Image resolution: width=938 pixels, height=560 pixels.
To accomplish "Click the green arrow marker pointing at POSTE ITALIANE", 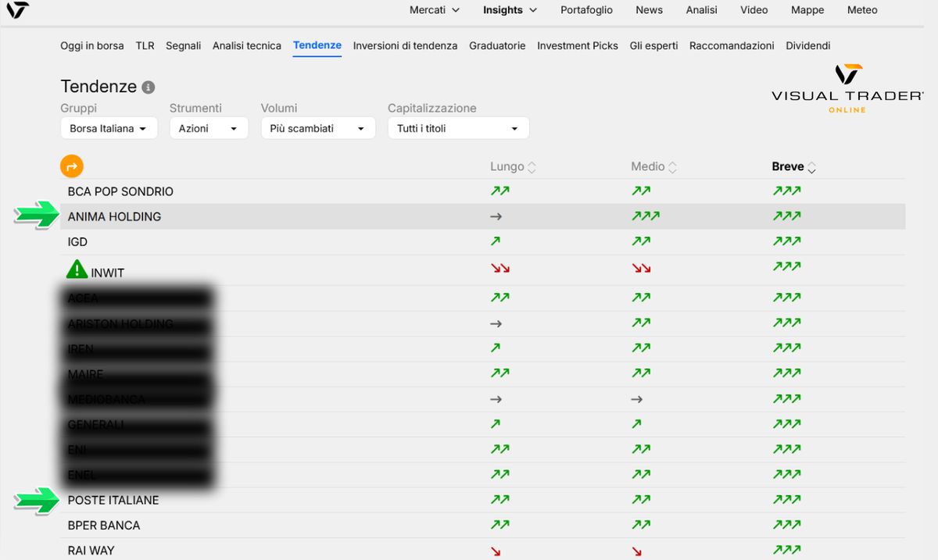I will (x=34, y=500).
